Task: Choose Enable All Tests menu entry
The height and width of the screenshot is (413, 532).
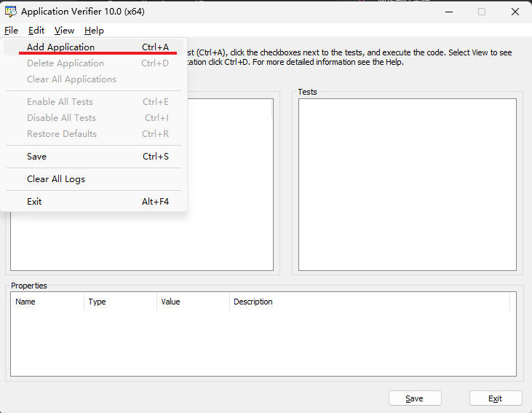Action: [x=94, y=102]
